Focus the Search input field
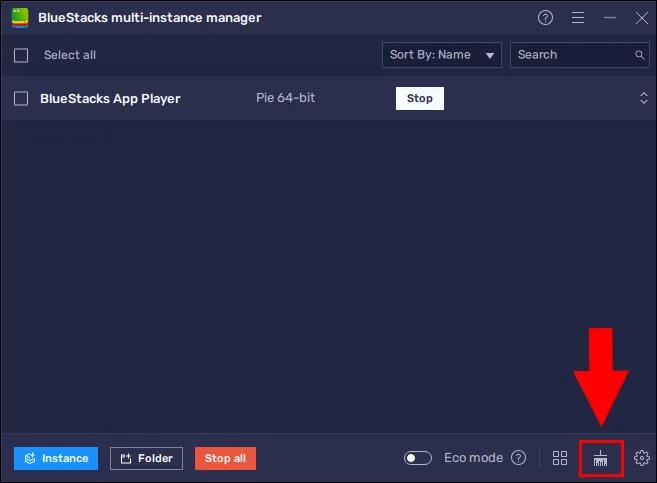 pos(579,55)
